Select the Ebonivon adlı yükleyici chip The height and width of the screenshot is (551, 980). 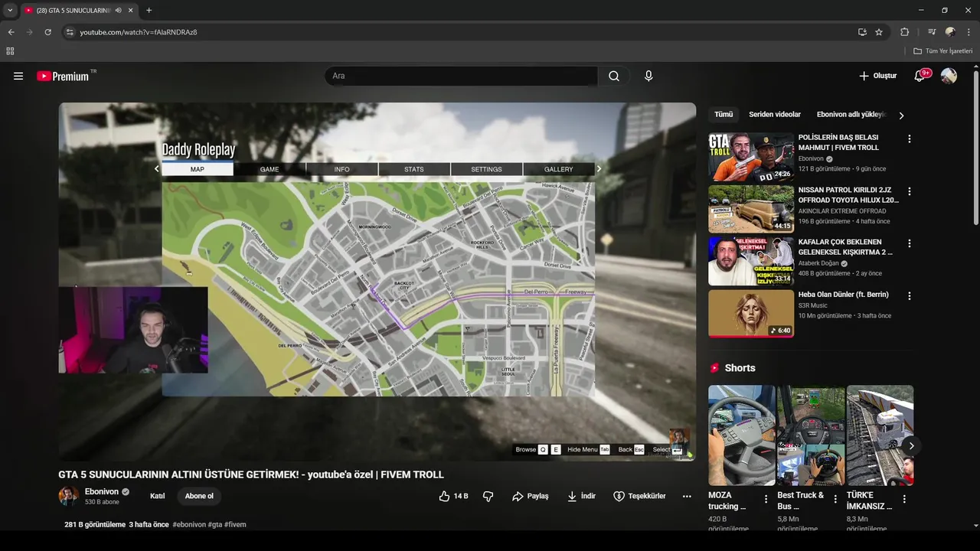(851, 115)
